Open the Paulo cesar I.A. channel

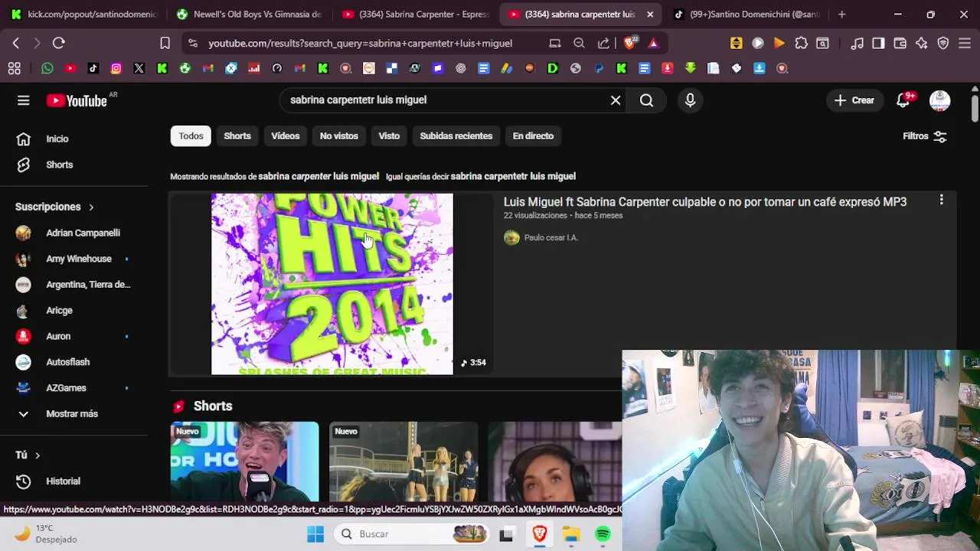click(551, 238)
